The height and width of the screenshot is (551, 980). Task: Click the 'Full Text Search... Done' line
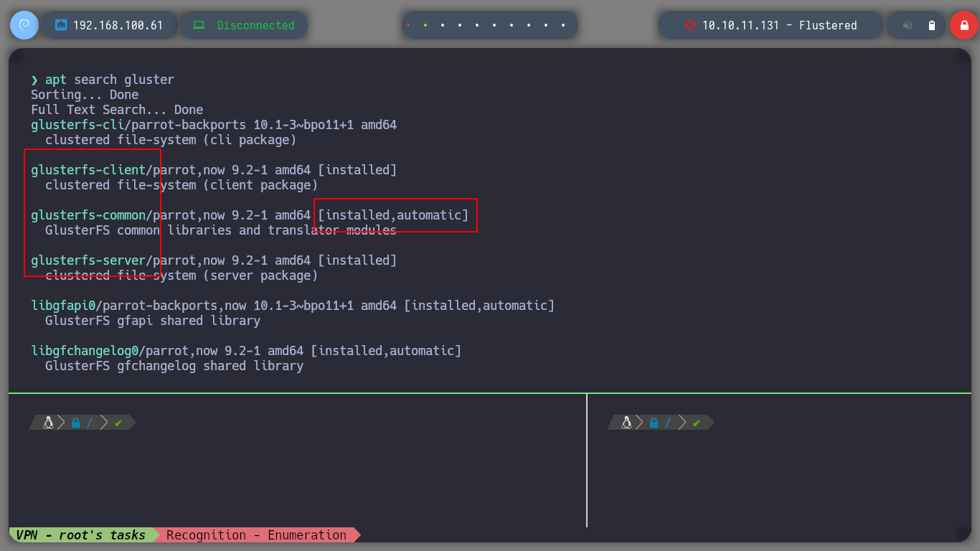point(117,110)
